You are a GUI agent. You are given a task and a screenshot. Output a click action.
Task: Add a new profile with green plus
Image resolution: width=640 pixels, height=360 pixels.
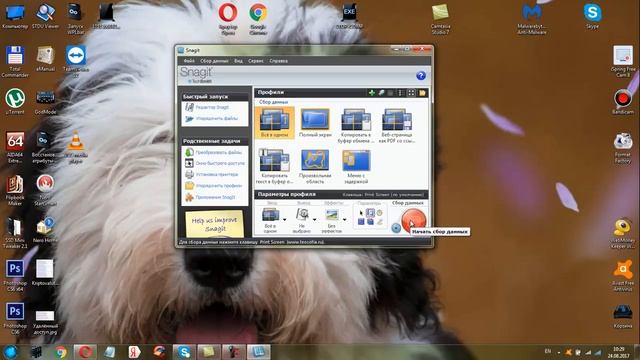tap(372, 93)
